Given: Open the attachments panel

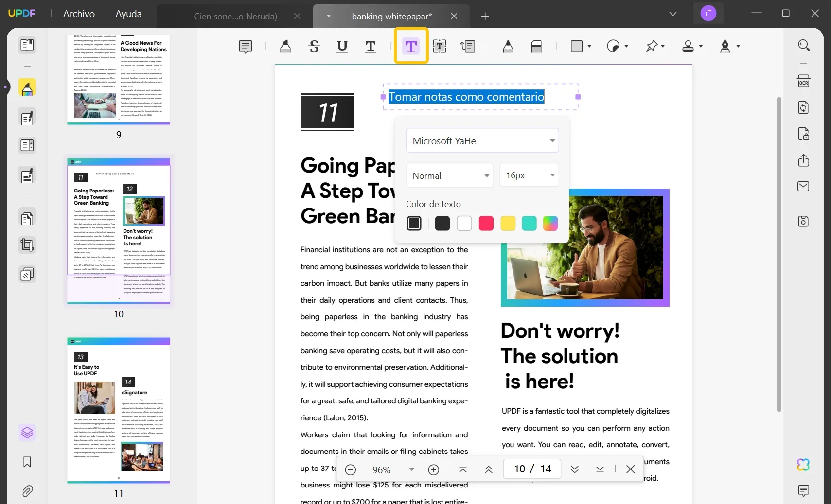Looking at the screenshot, I should click(x=27, y=491).
